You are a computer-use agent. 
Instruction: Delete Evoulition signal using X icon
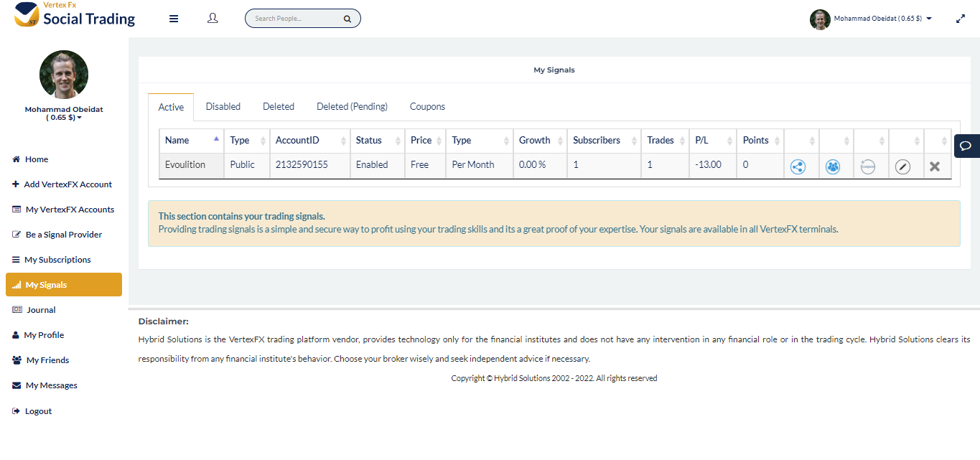935,166
